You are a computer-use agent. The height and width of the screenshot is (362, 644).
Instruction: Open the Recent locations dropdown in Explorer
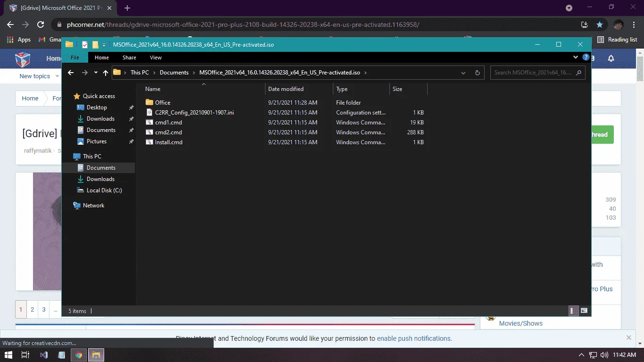click(96, 73)
